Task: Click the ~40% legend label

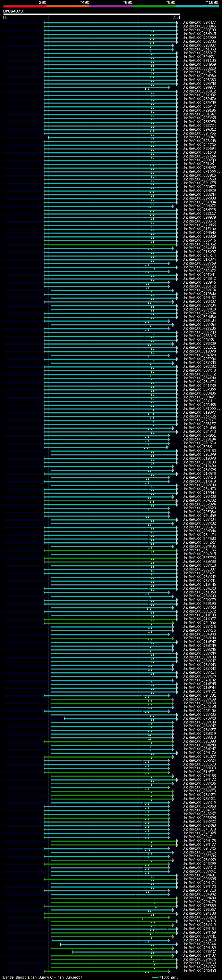Action: (84, 2)
